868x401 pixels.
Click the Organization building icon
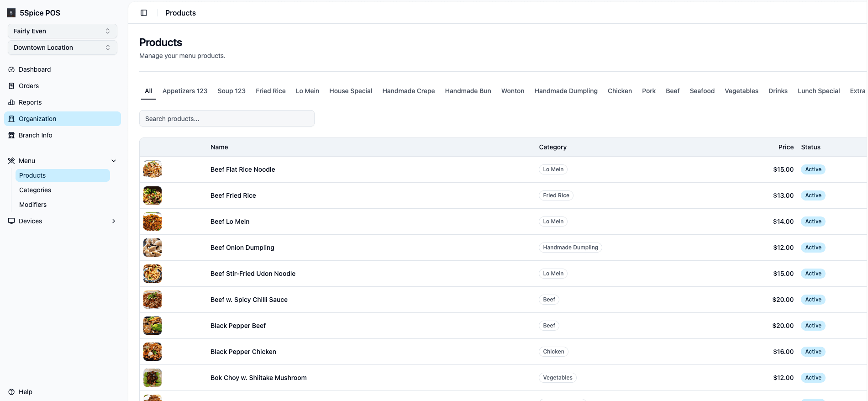(x=11, y=119)
